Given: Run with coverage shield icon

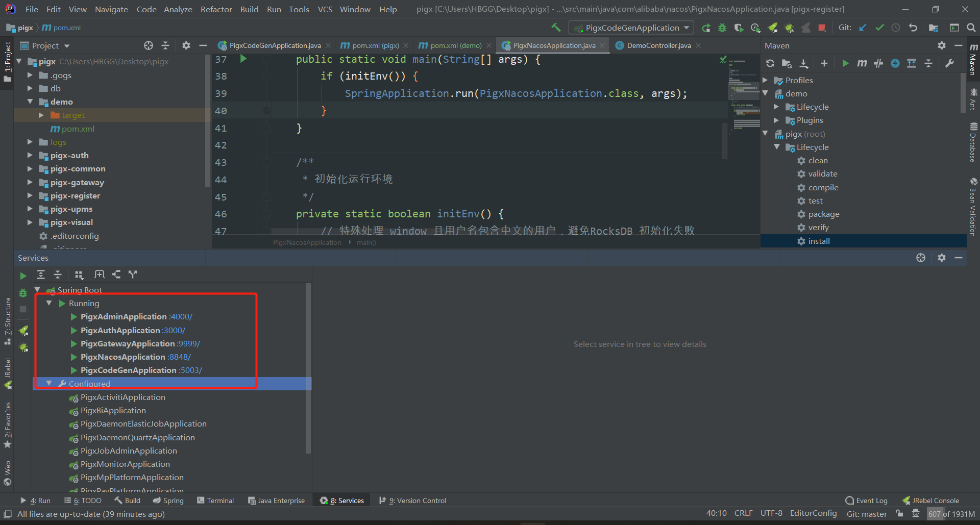Looking at the screenshot, I should click(739, 28).
